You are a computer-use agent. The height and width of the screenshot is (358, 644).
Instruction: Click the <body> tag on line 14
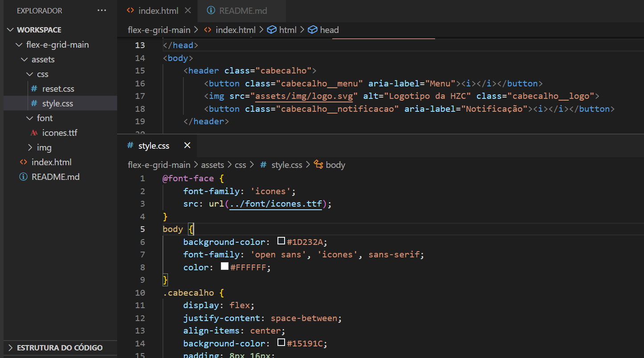point(178,58)
